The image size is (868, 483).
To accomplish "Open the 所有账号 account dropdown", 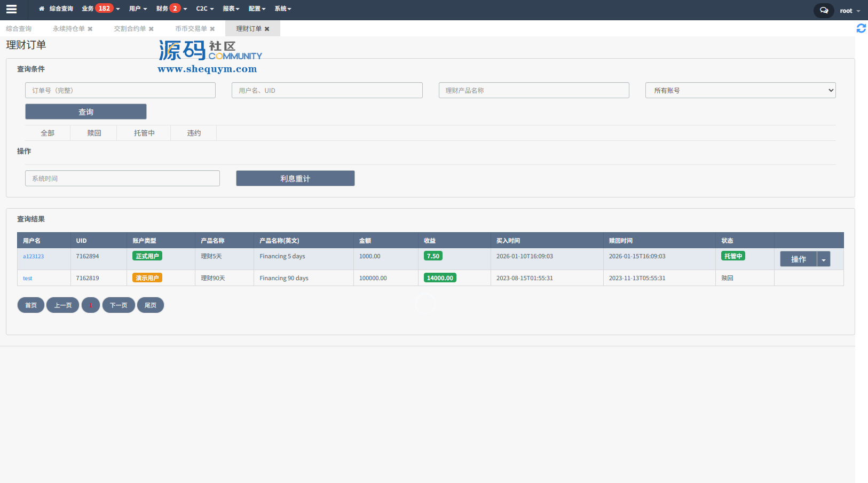I will (740, 90).
